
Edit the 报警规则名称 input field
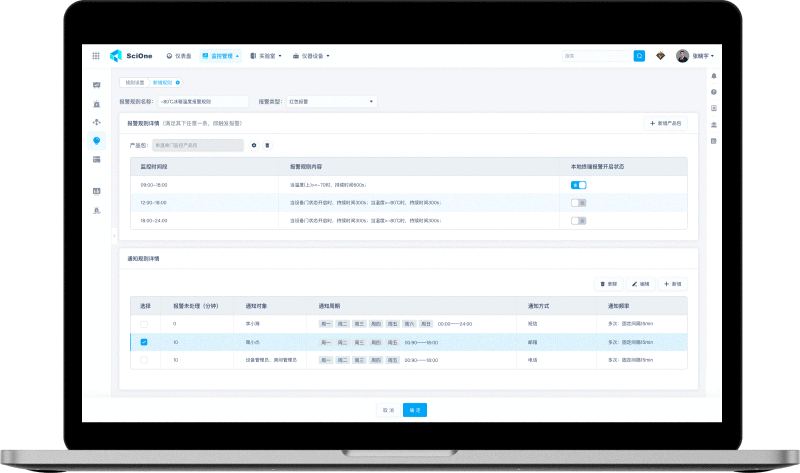[203, 102]
